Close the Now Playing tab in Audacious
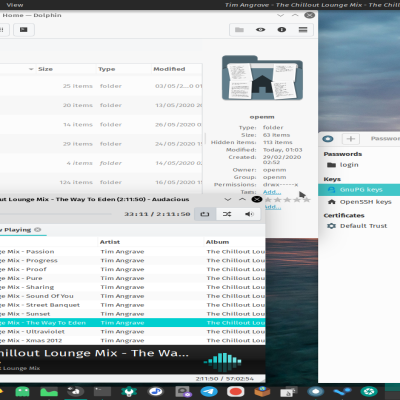The image size is (400, 400). 38,230
